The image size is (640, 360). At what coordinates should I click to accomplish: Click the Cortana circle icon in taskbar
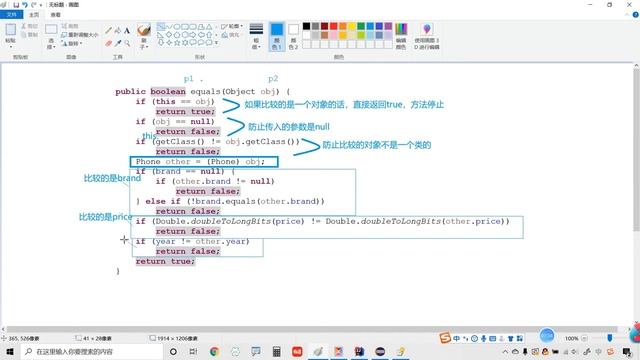[173, 351]
